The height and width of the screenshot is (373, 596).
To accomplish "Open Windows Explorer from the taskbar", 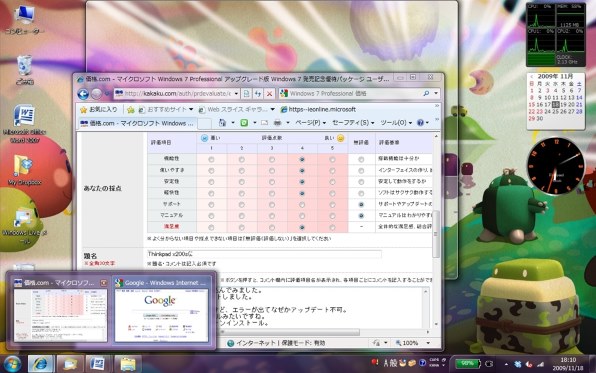I will pyautogui.click(x=128, y=364).
